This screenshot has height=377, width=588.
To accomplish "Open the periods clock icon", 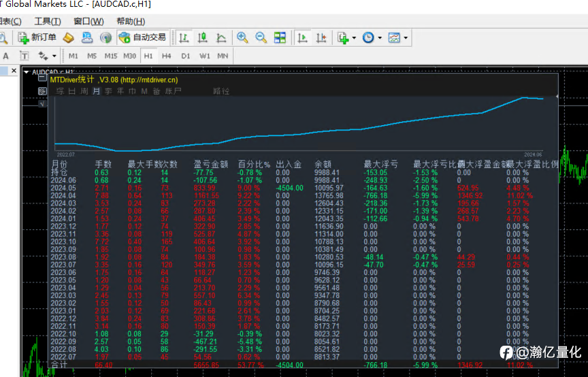I will pos(368,37).
